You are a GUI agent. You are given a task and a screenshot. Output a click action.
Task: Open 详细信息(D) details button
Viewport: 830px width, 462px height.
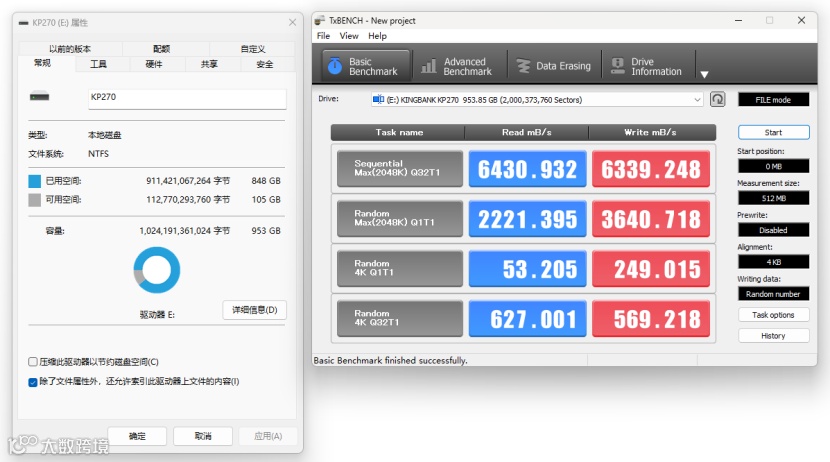pos(255,310)
